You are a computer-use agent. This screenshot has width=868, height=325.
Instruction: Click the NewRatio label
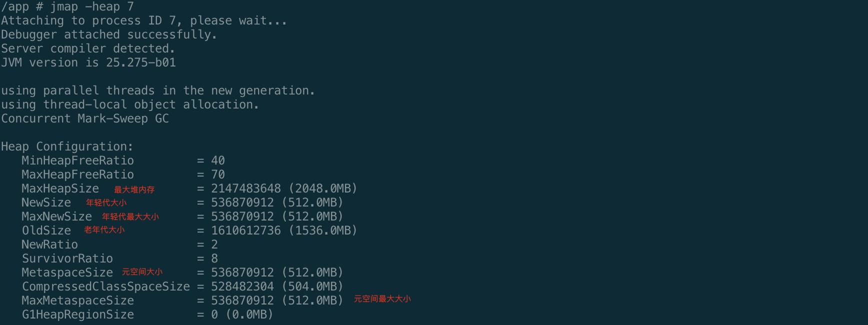[x=49, y=244]
